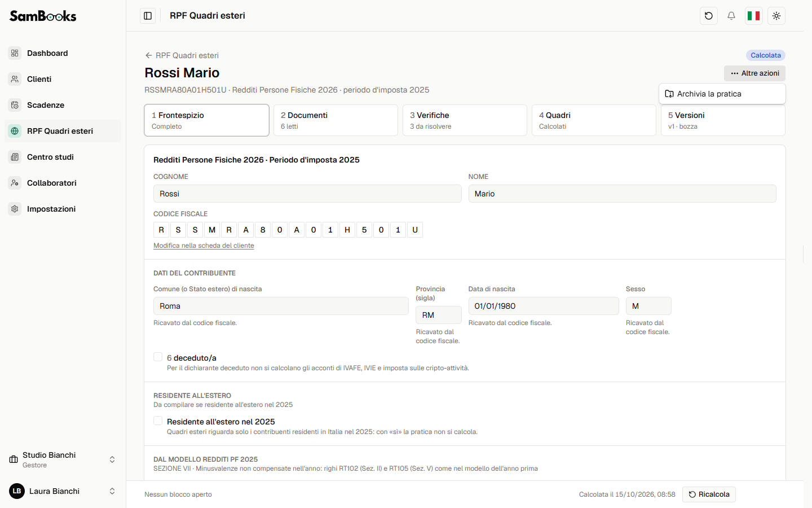Switch to the 2 Documenti tab
The width and height of the screenshot is (812, 508).
click(x=336, y=120)
